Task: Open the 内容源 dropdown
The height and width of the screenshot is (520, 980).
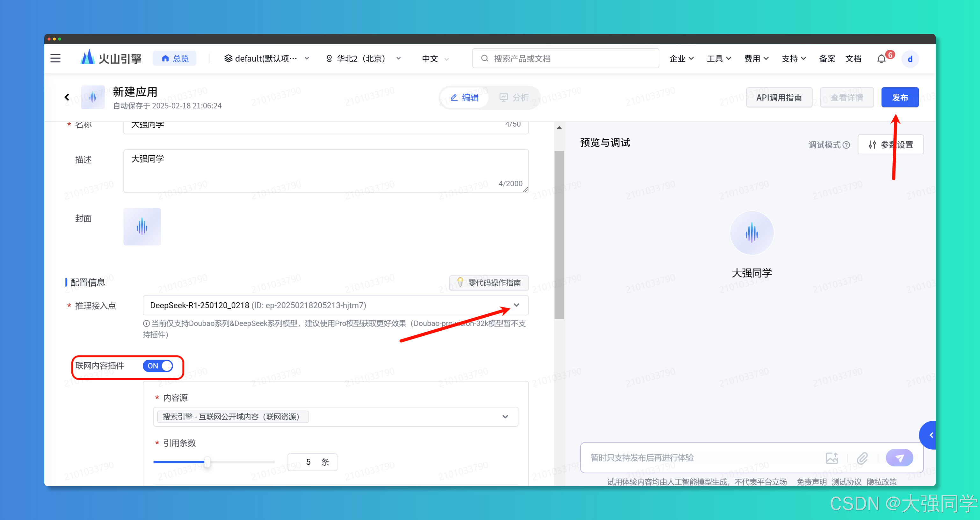Action: [505, 417]
